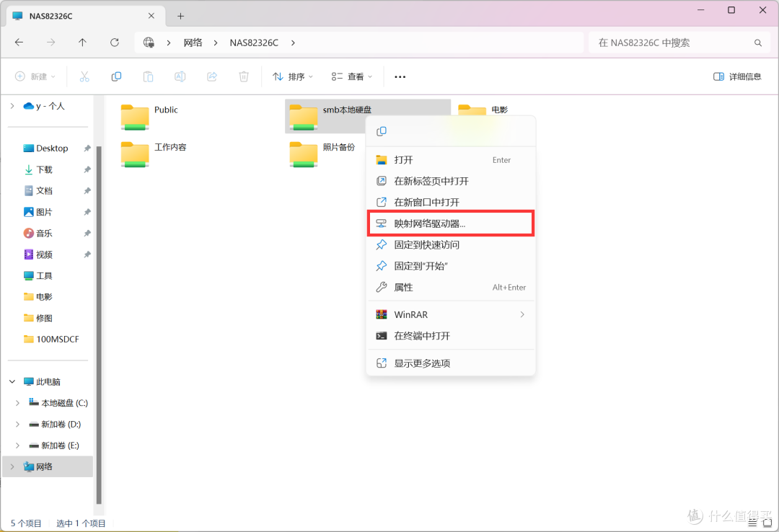Click the Delete trash icon in toolbar
This screenshot has height=532, width=779.
click(x=244, y=76)
